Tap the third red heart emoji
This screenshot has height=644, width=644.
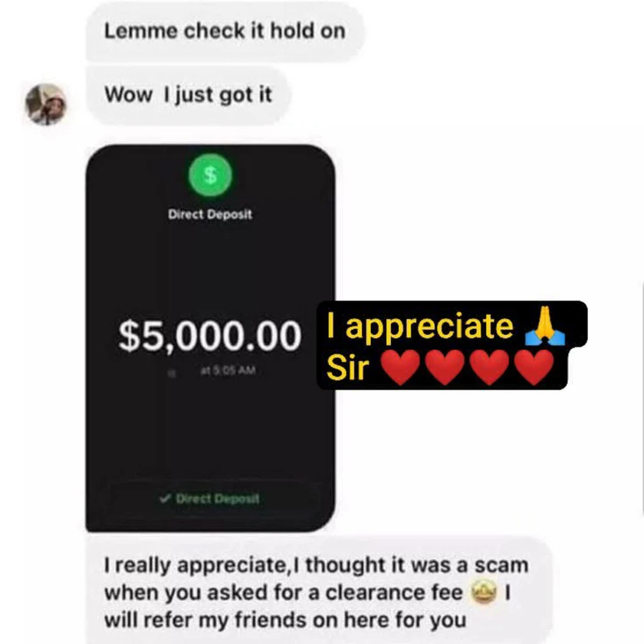[490, 367]
